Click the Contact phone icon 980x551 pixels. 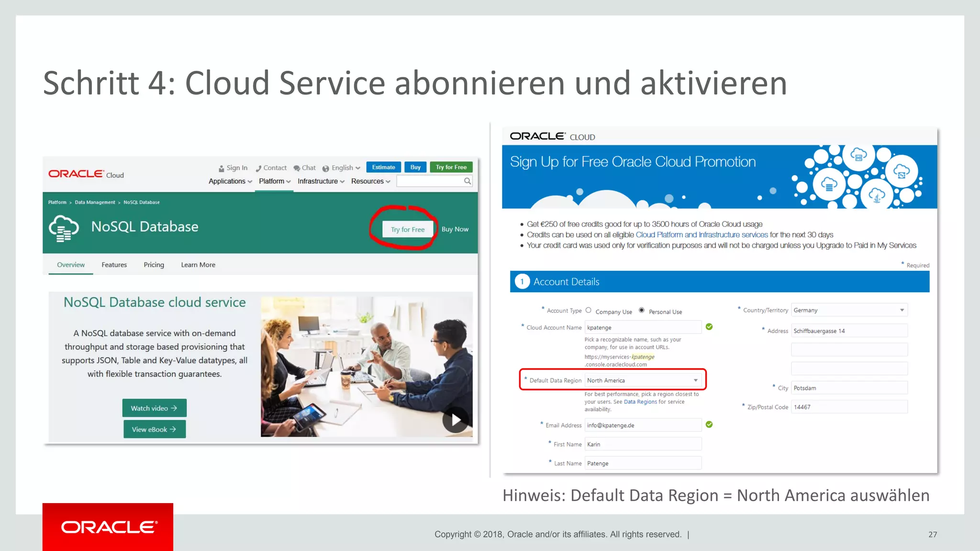pos(258,168)
